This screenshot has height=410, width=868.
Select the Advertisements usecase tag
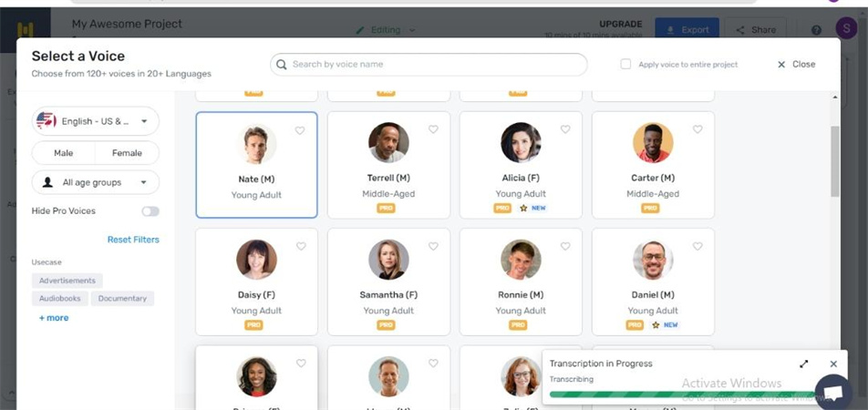click(x=67, y=281)
